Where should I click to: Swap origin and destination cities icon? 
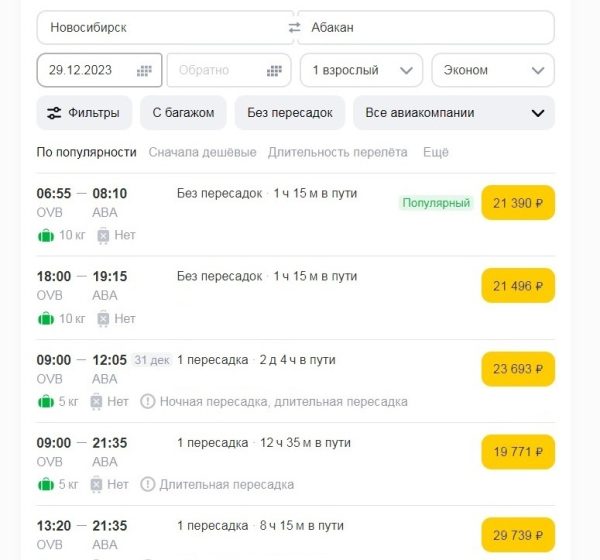(294, 28)
